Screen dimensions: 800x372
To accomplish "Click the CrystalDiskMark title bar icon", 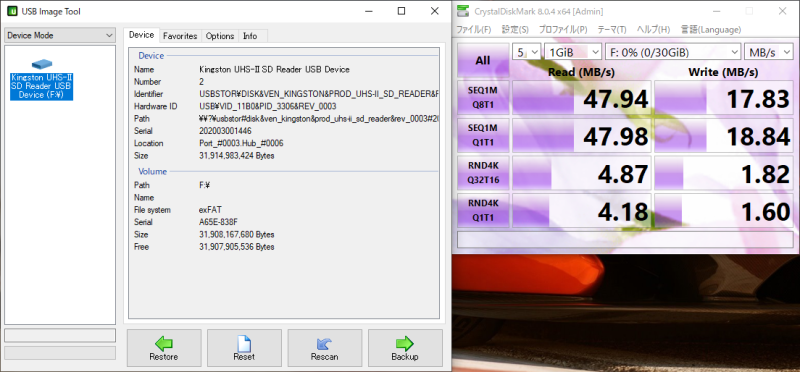I will pyautogui.click(x=463, y=11).
